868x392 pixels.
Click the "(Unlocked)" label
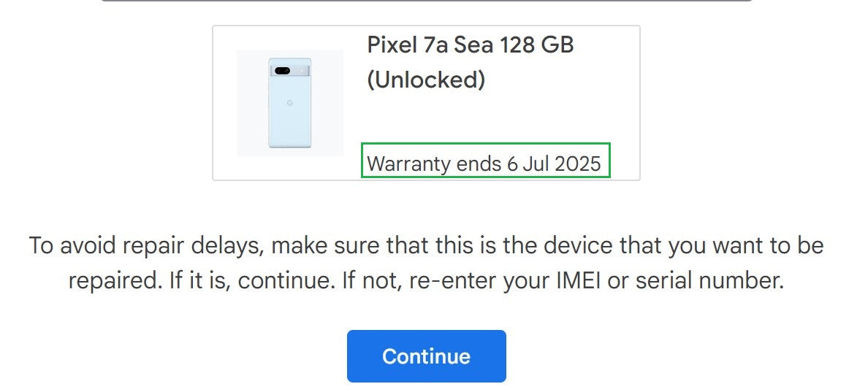(x=426, y=80)
